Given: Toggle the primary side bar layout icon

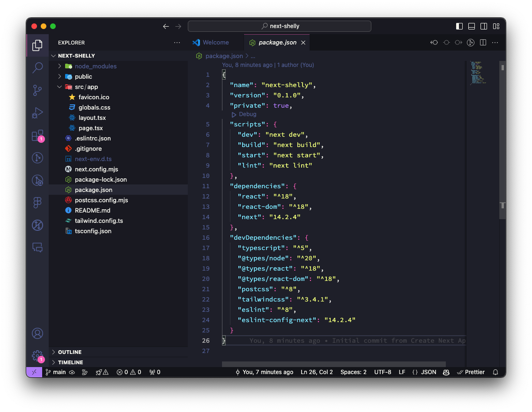Looking at the screenshot, I should click(459, 26).
